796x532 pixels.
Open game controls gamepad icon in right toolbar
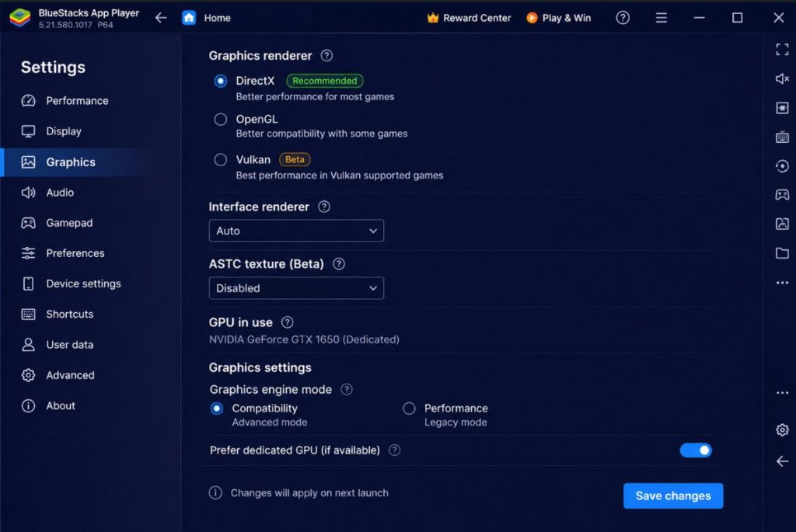(x=782, y=195)
